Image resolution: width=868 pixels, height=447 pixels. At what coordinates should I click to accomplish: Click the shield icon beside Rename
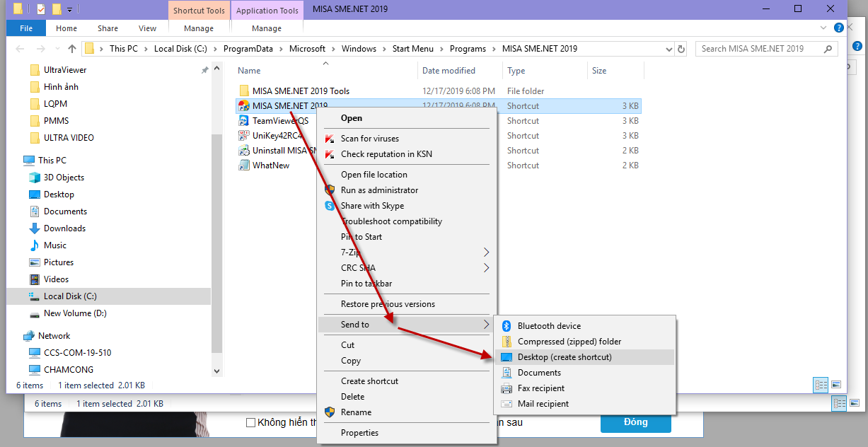[x=330, y=412]
